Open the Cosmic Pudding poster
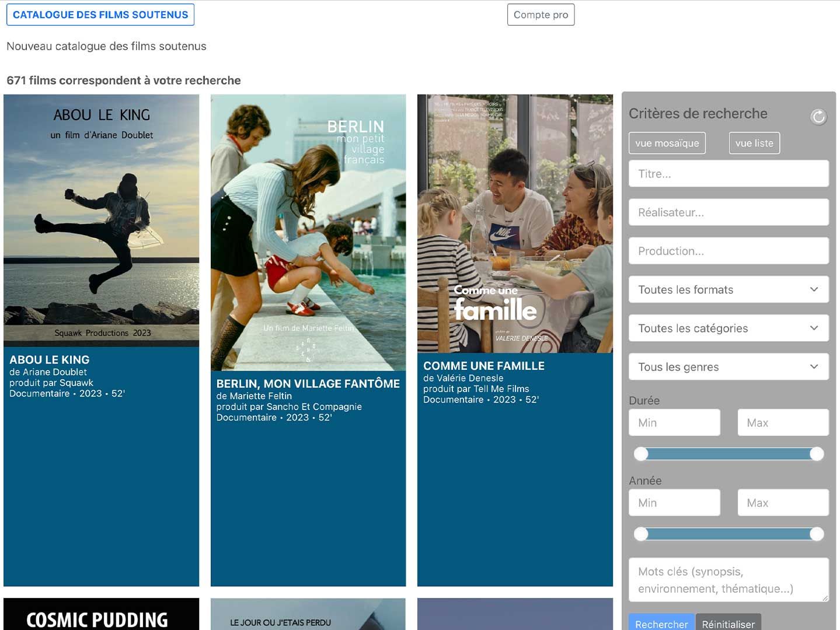This screenshot has height=630, width=840. tap(102, 614)
